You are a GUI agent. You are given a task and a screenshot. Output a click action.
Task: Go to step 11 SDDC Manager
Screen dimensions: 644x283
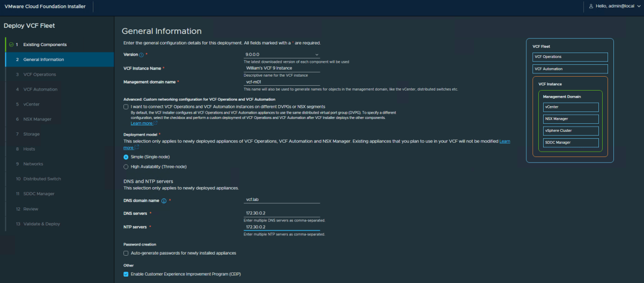(60, 193)
